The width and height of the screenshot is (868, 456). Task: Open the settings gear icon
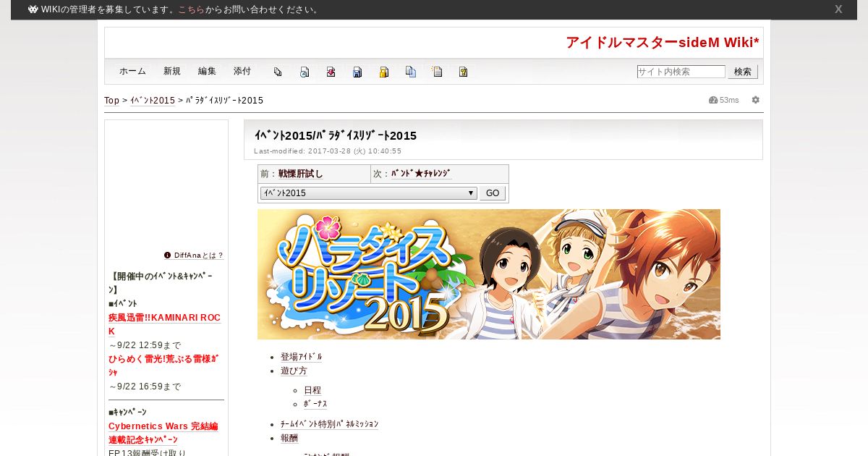pyautogui.click(x=756, y=100)
